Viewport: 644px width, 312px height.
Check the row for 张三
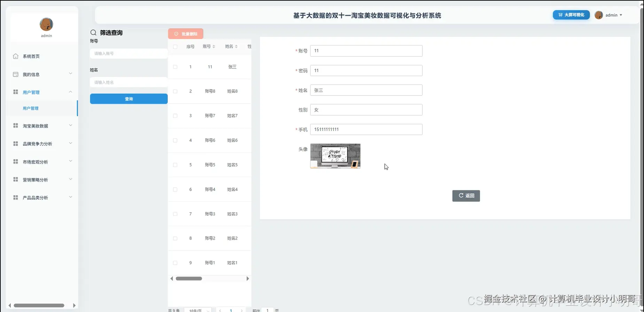(175, 67)
